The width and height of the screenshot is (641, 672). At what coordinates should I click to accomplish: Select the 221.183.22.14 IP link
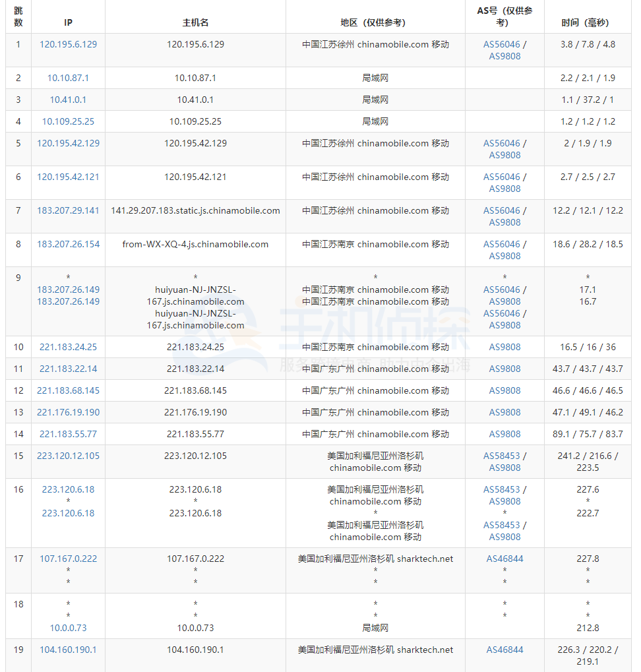point(68,369)
